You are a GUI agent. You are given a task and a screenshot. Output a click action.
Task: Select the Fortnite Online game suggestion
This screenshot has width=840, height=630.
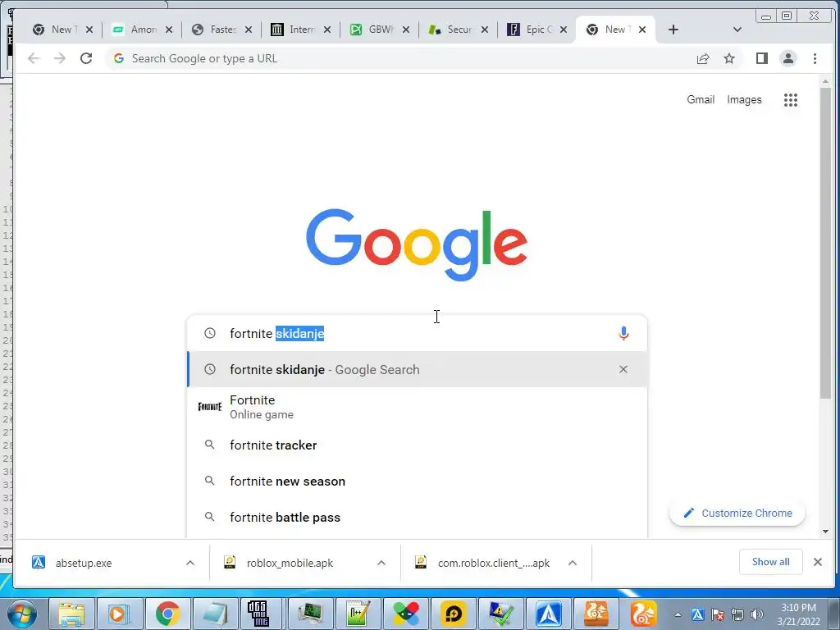pos(417,407)
